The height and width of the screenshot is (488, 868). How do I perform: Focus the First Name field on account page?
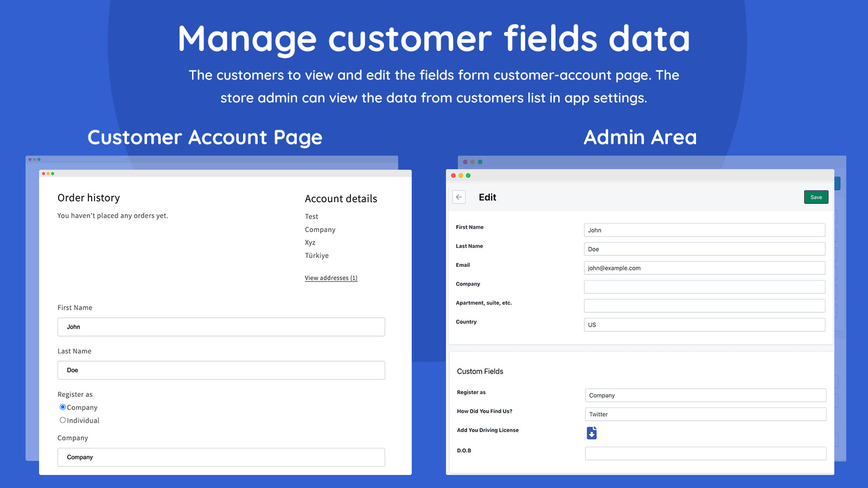click(x=221, y=327)
